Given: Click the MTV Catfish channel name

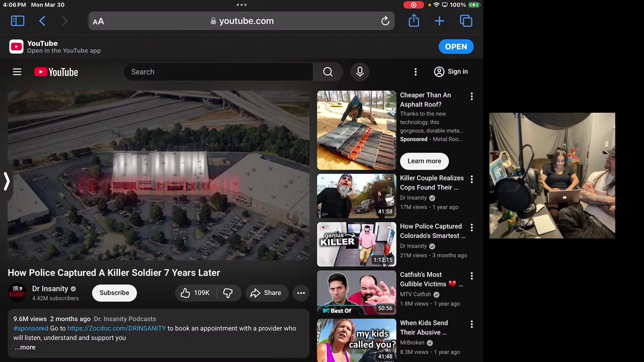Looking at the screenshot, I should [416, 294].
